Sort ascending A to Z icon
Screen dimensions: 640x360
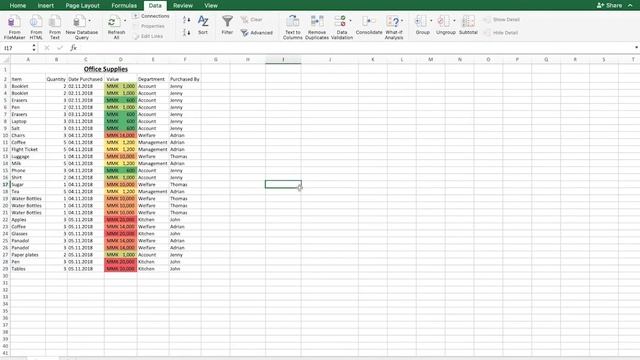(186, 20)
